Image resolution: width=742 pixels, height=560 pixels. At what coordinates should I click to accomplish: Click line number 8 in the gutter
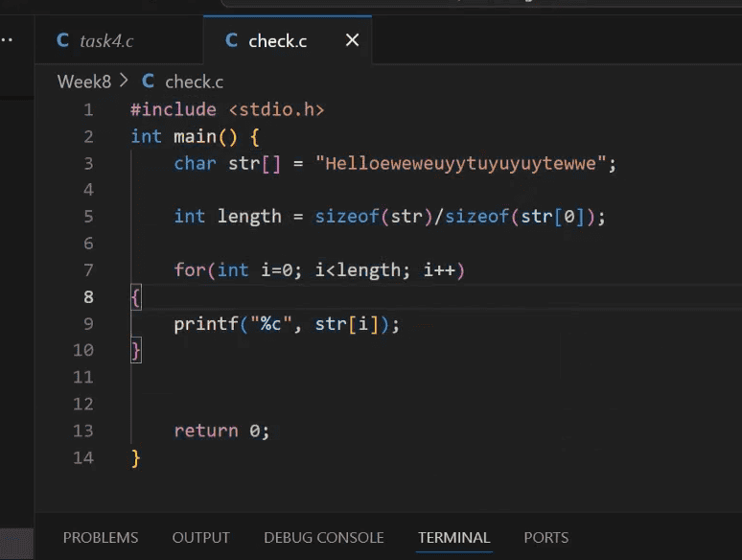coord(89,297)
